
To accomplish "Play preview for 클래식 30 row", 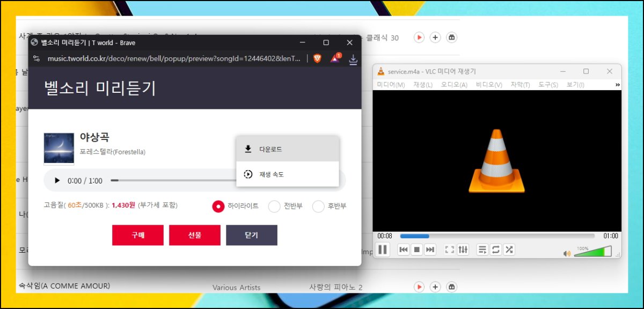I will [419, 38].
